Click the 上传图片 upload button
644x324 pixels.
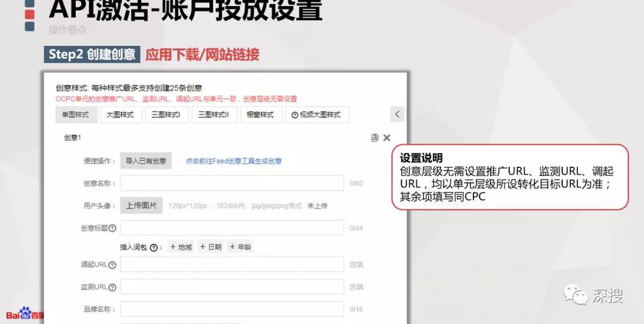point(141,205)
